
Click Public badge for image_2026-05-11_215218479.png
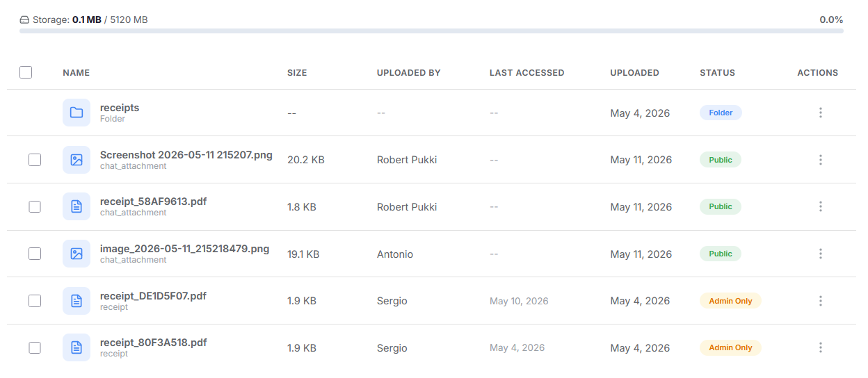721,254
